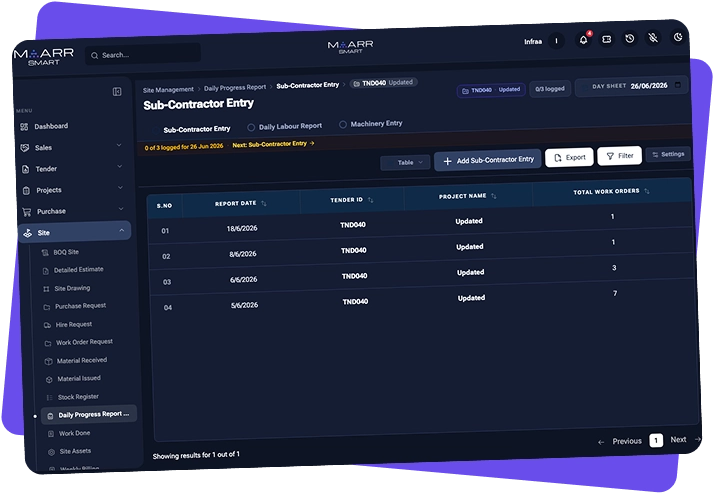
Task: Click the Site menu icon
Action: pos(28,233)
